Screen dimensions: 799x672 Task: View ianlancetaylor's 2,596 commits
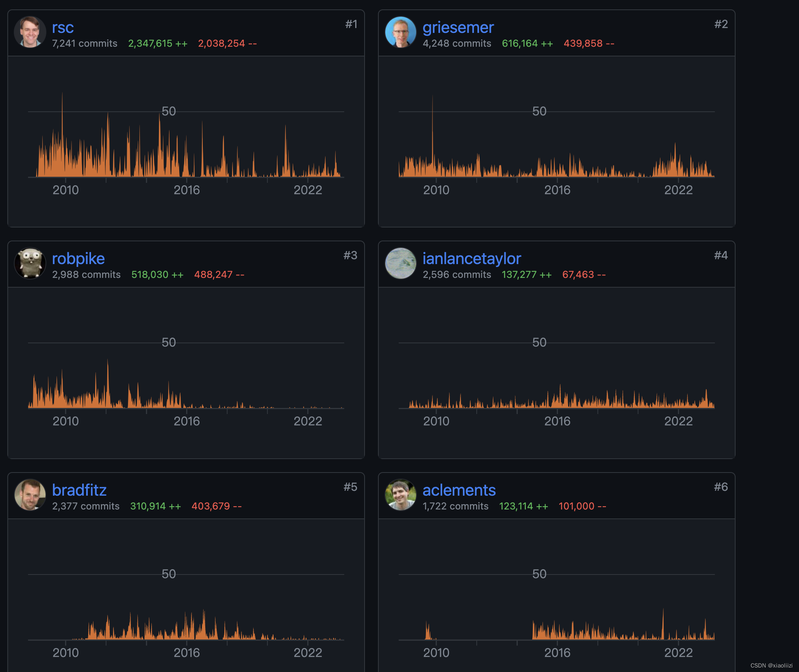coord(457,275)
